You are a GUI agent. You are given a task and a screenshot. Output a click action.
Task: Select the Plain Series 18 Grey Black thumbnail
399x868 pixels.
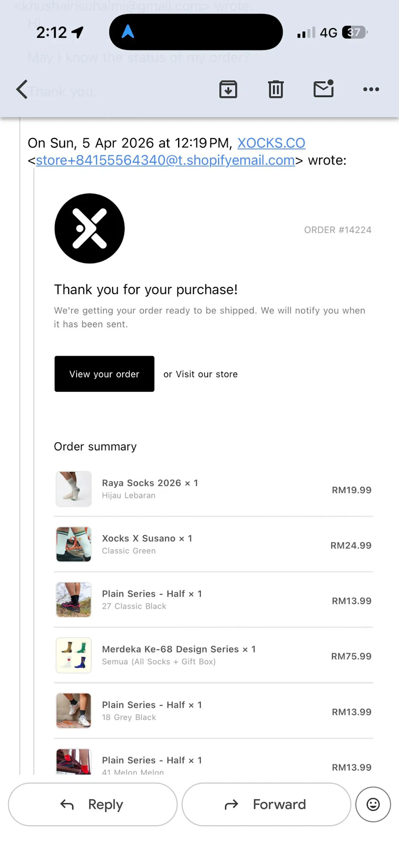(x=74, y=710)
